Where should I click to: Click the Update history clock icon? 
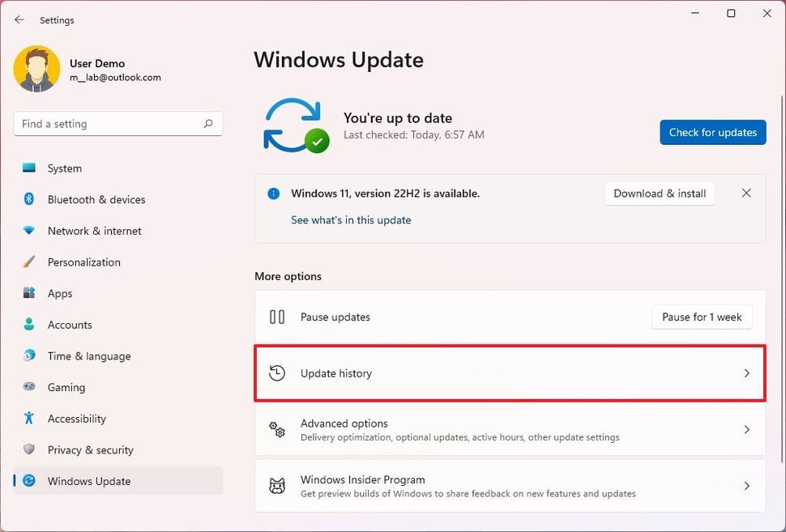point(277,373)
